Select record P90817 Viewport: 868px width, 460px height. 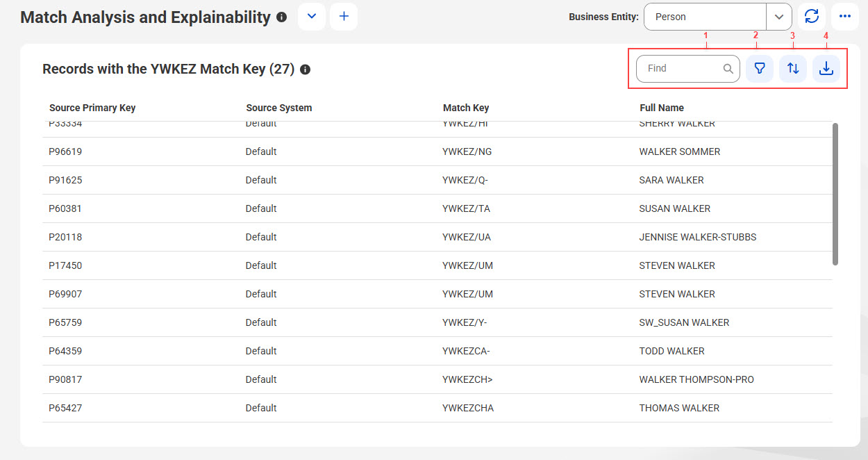coord(437,379)
